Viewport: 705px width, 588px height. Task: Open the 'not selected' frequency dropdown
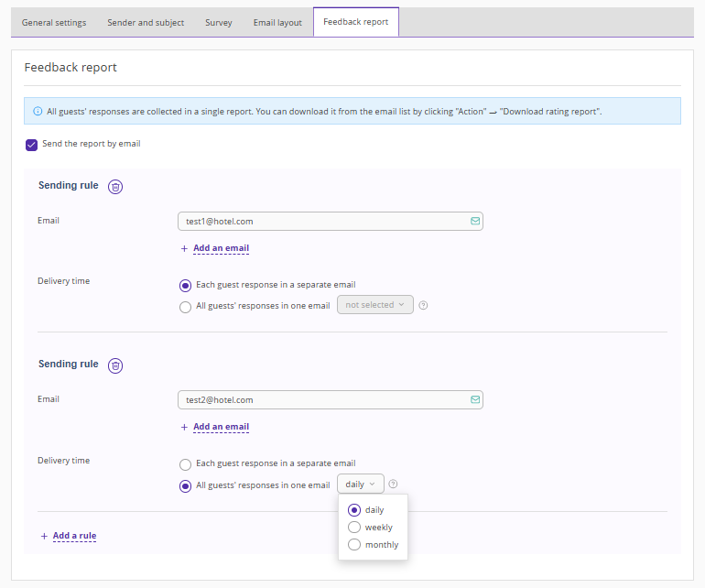tap(375, 305)
